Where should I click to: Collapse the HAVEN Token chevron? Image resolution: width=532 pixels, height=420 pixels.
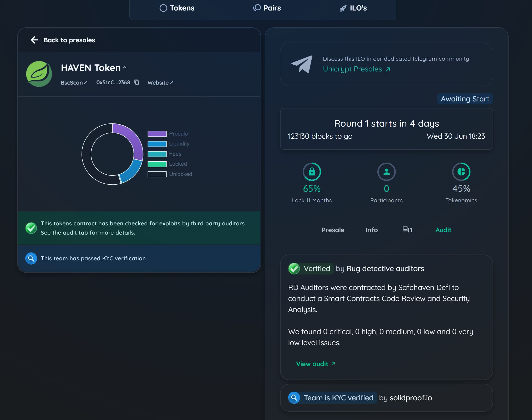pos(125,68)
